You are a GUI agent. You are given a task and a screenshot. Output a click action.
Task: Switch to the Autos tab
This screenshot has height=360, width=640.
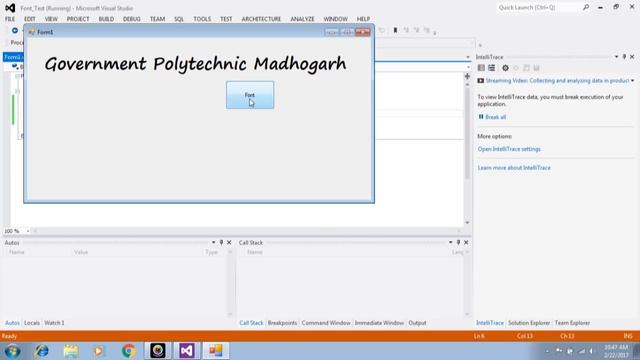point(12,323)
